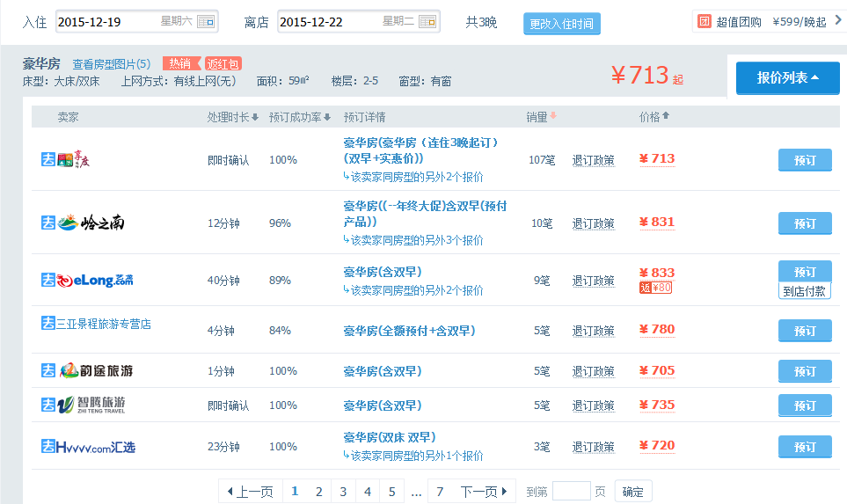Screen dimensions: 847x504
Task: Open 退订政策 for 三亚景程旅游专营店
Action: (593, 331)
